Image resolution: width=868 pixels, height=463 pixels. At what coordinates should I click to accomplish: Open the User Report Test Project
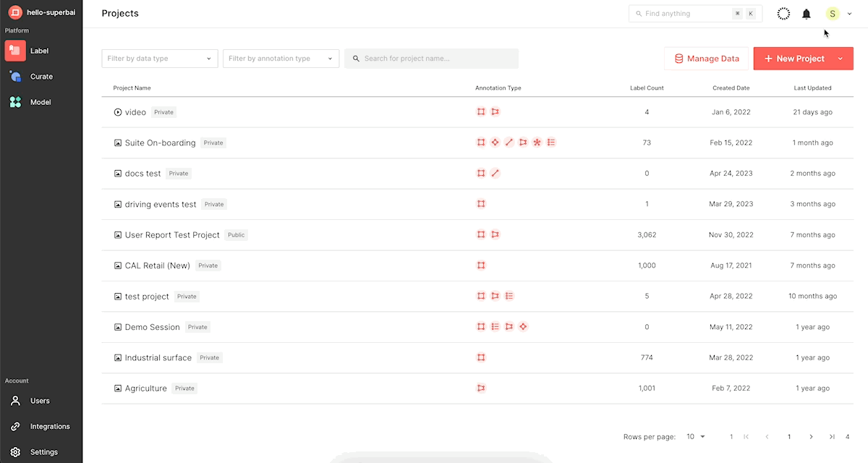pos(172,235)
